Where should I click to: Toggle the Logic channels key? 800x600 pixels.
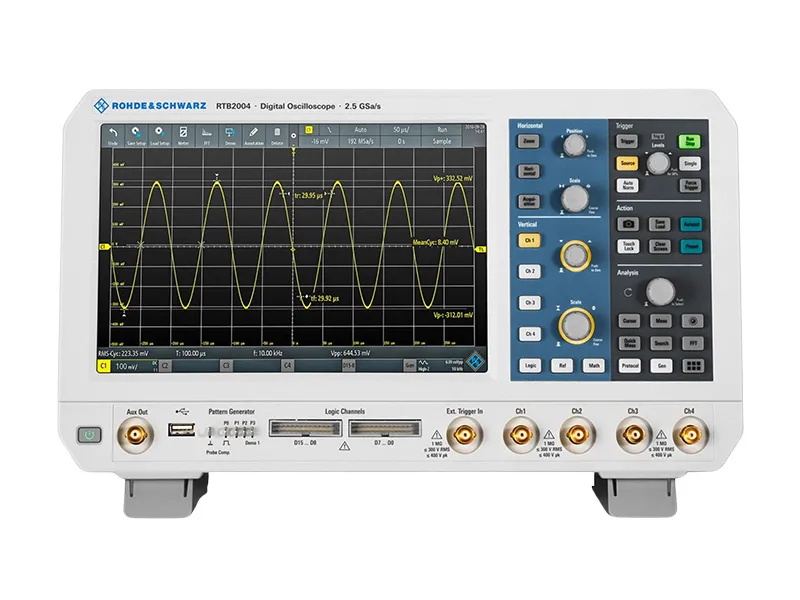point(531,365)
